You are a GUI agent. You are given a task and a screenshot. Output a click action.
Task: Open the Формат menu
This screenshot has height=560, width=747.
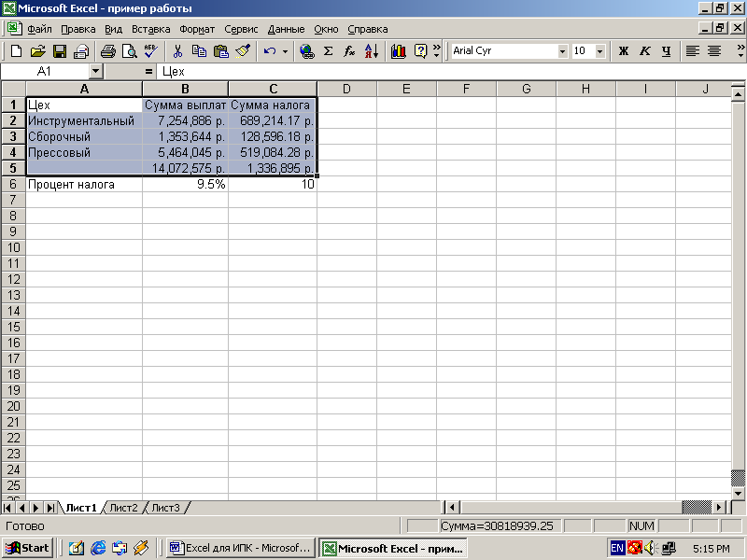coord(197,29)
